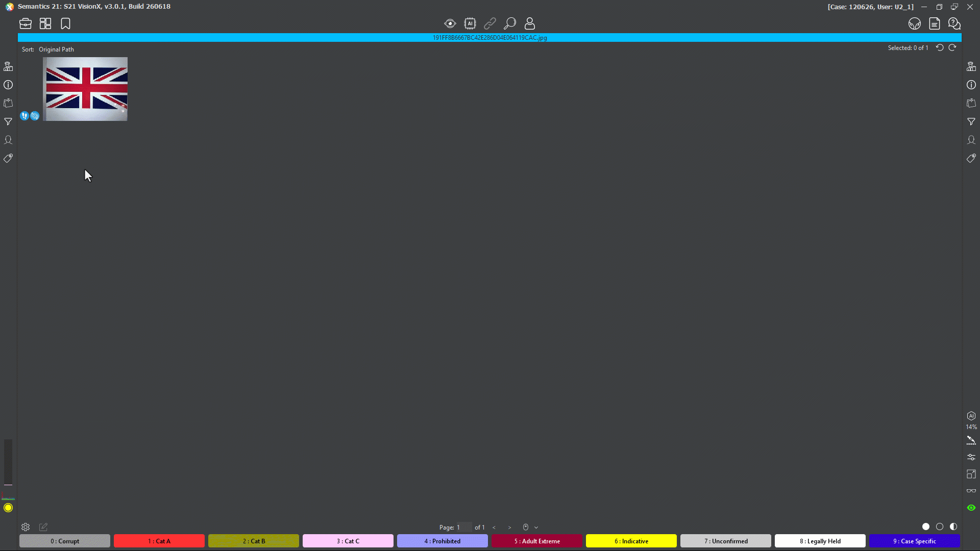Go to the next page arrow
The image size is (980, 551).
(x=509, y=528)
